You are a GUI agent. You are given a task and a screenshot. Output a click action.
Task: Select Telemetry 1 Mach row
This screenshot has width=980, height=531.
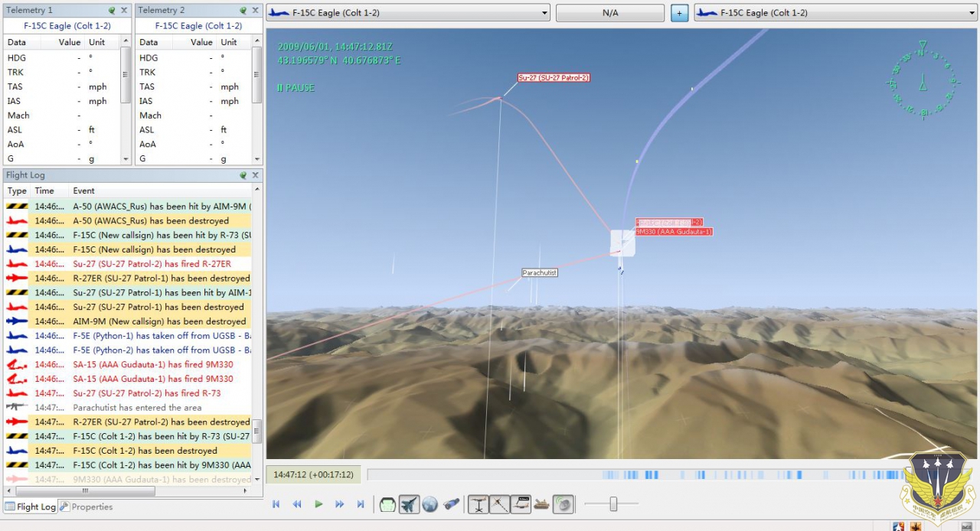[x=62, y=116]
